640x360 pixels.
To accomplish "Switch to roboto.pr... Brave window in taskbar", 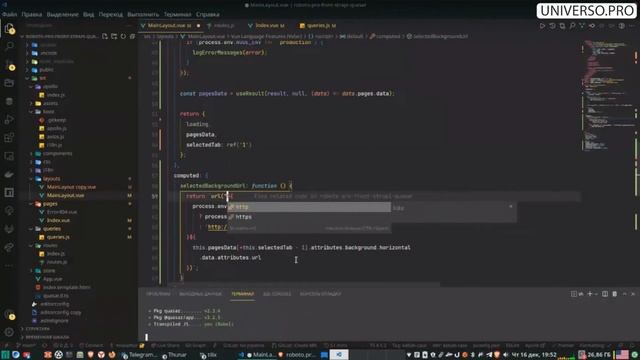I will (297, 355).
